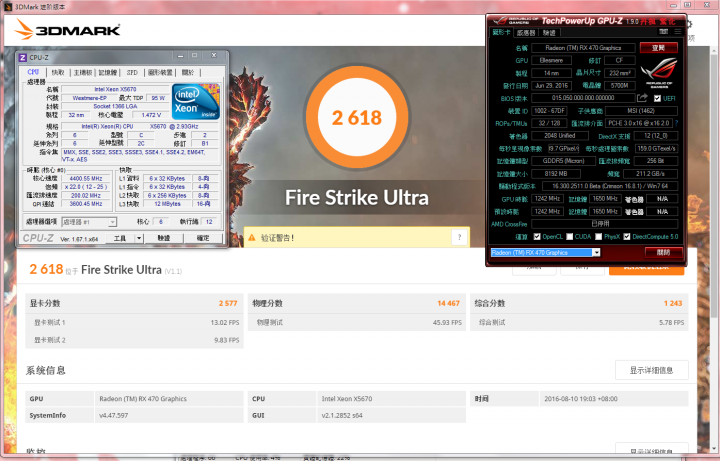Click the 物理分数 value 14 467
720x461 pixels.
pyautogui.click(x=448, y=304)
